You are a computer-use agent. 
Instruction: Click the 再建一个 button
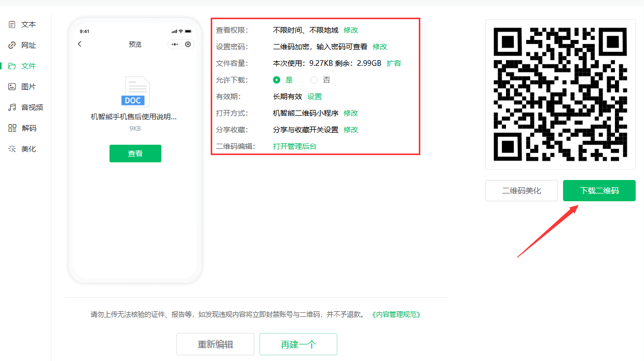click(x=298, y=344)
